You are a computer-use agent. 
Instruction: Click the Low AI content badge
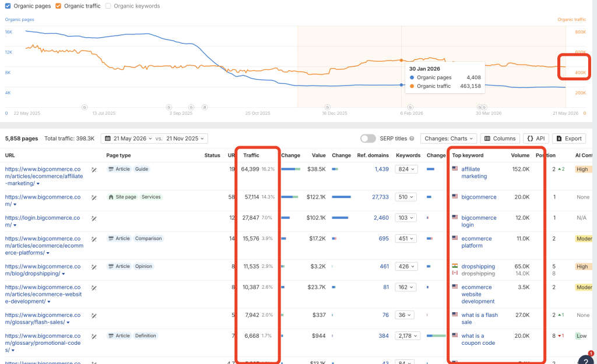click(x=581, y=336)
